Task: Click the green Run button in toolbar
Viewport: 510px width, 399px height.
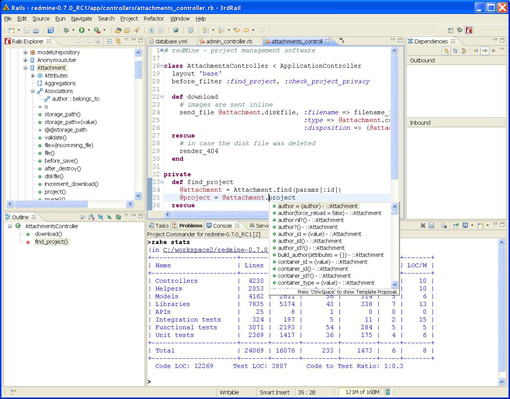Action: point(81,30)
